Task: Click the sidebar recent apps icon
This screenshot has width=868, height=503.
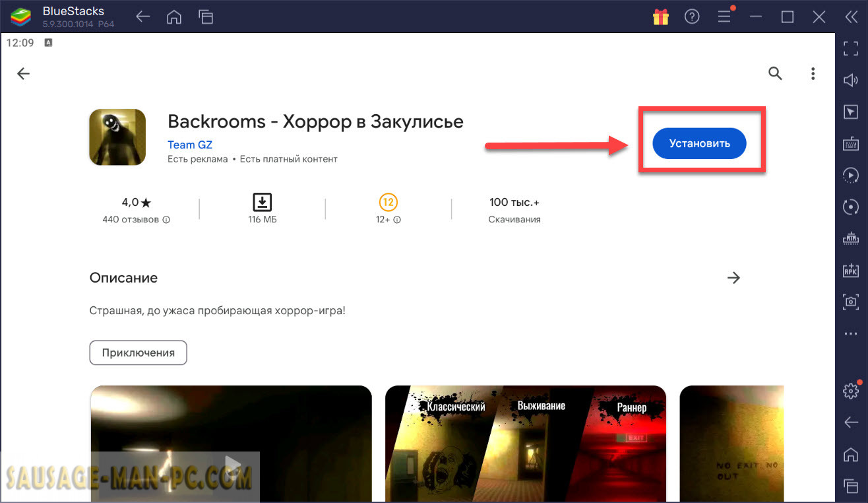Action: point(851,486)
